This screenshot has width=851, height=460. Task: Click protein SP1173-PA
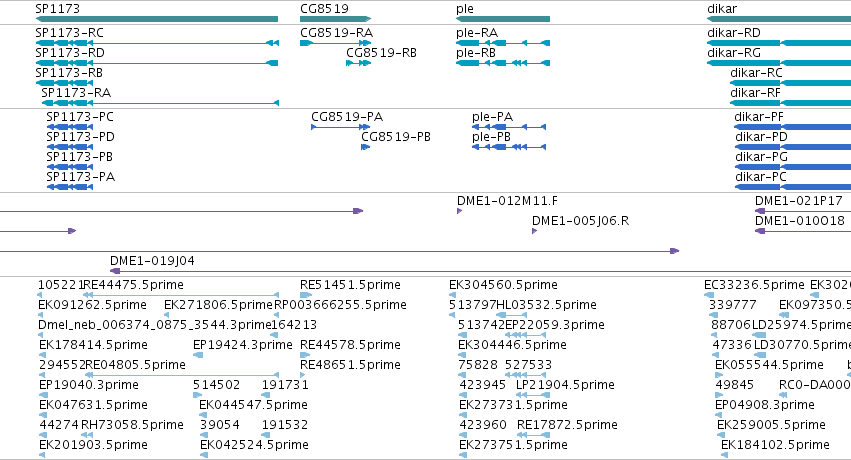[x=81, y=177]
